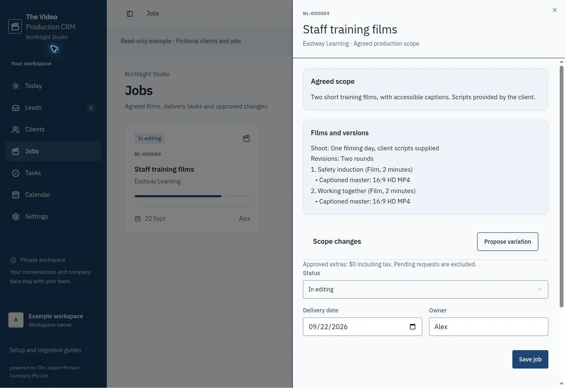Click the Jobs breadcrumb in the top bar

click(x=153, y=13)
